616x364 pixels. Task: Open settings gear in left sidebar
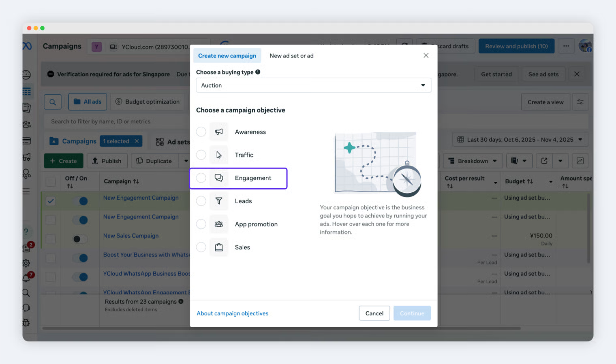coord(26,263)
